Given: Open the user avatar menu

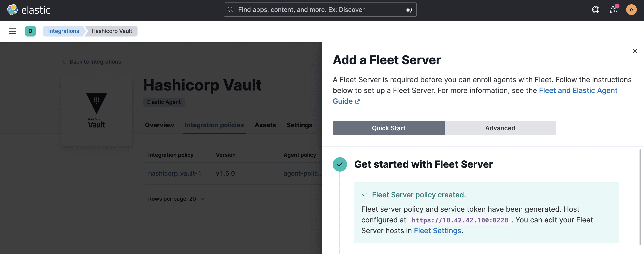Looking at the screenshot, I should (x=631, y=10).
